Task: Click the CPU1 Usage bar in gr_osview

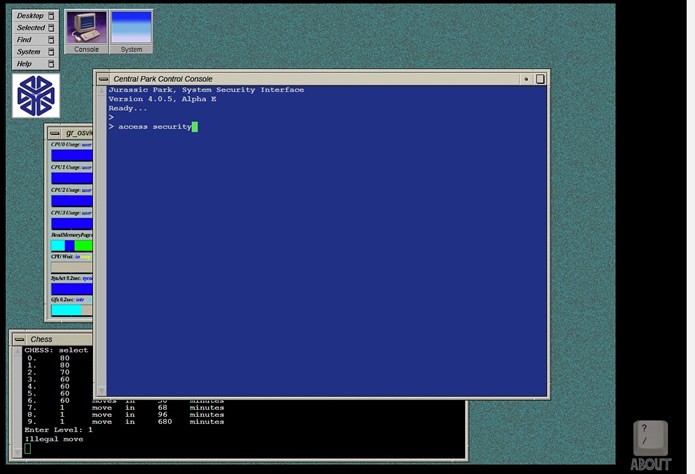Action: (72, 178)
